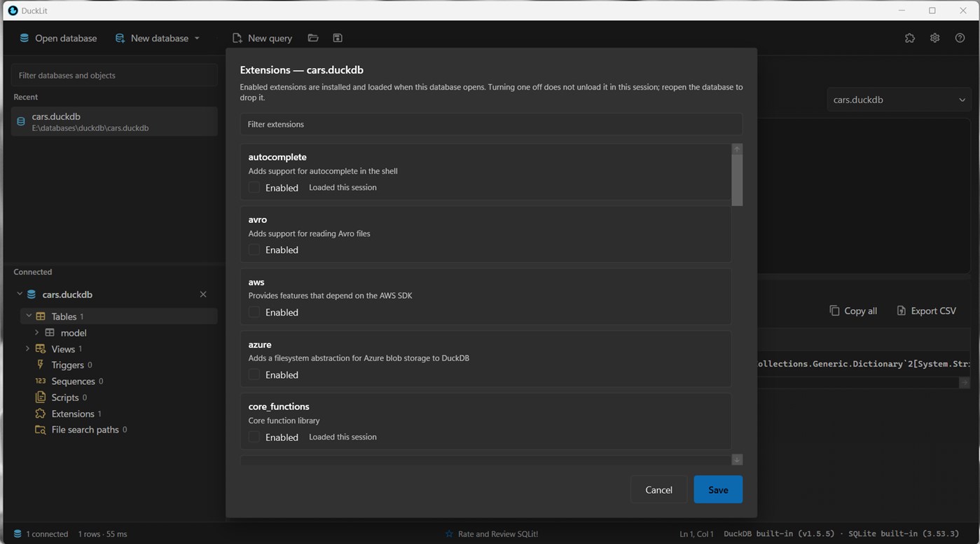Open the settings gear icon

coord(934,38)
